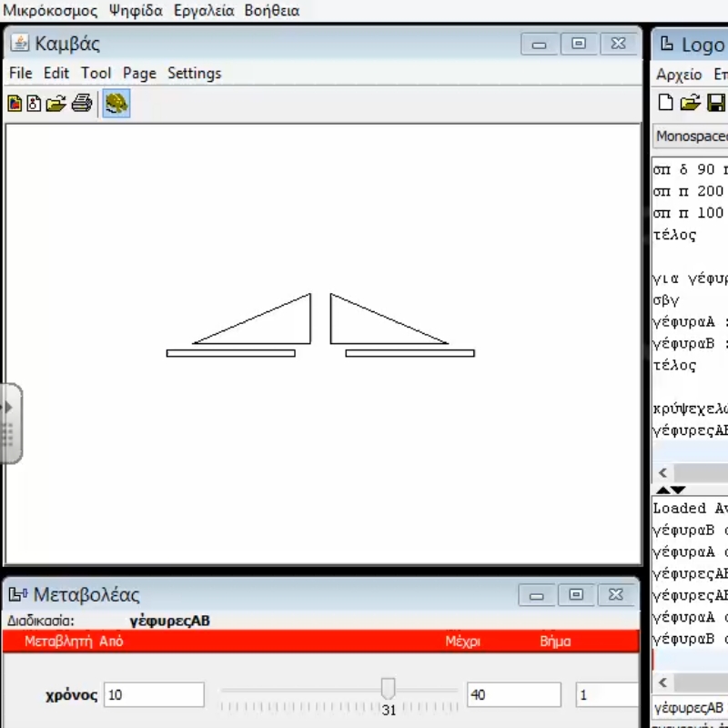The width and height of the screenshot is (728, 728).
Task: Click the 'Loaded' line in Logo output
Action: 690,508
